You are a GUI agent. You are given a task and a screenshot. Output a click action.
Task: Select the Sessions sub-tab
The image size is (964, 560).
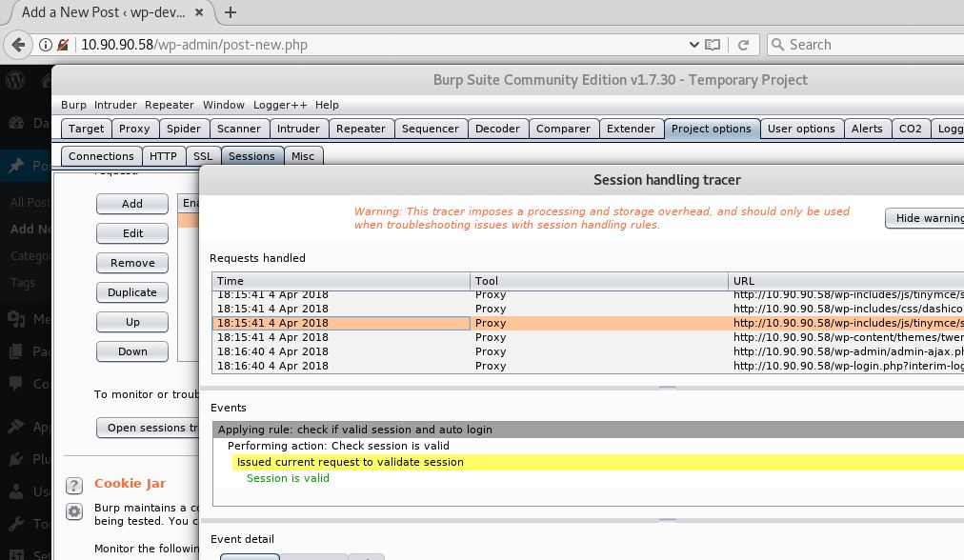tap(252, 156)
